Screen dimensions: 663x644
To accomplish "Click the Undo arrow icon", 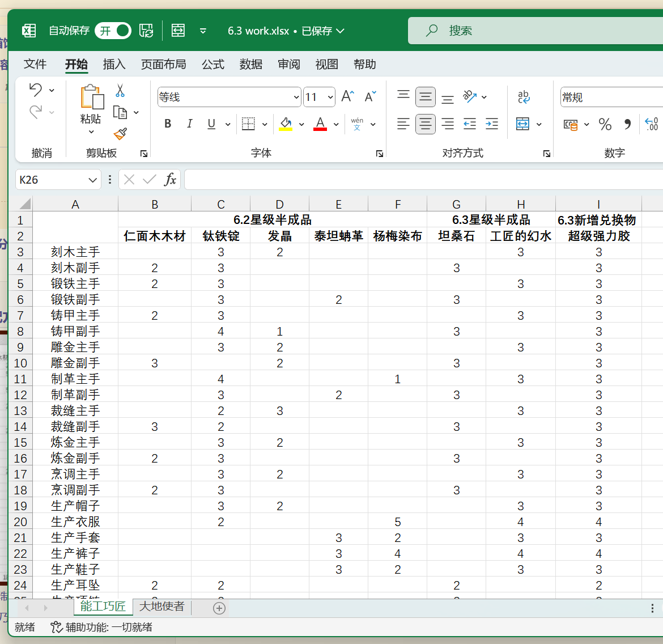I will 36,90.
